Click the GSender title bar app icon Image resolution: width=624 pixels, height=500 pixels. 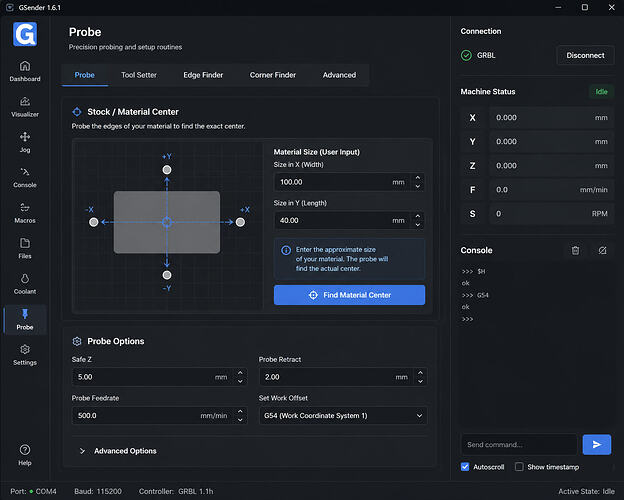point(10,8)
